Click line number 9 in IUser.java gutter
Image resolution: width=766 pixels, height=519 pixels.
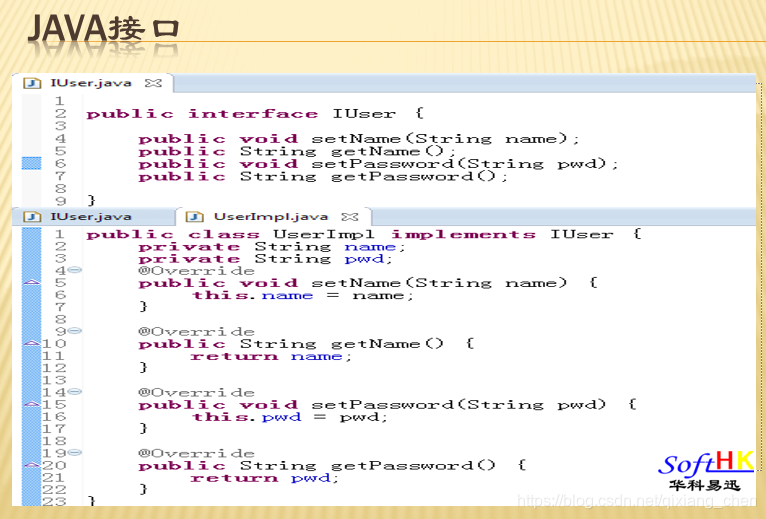pyautogui.click(x=60, y=200)
